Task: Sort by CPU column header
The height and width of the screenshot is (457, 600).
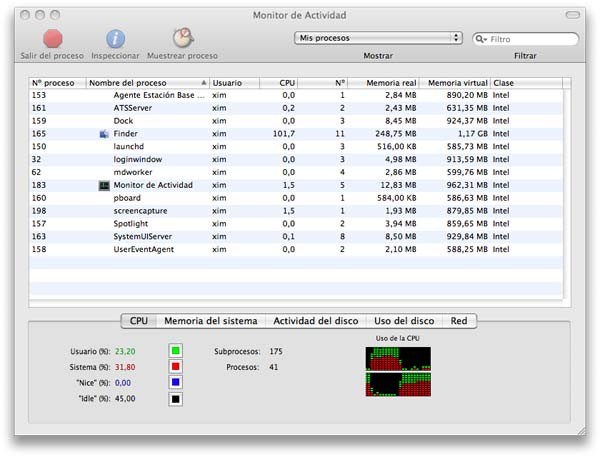Action: point(279,83)
